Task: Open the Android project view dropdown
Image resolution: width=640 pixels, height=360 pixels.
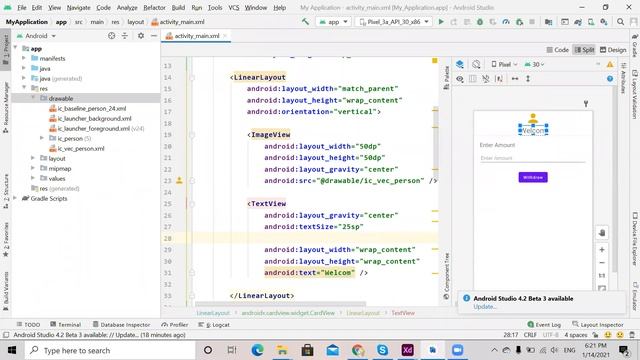Action: point(36,36)
